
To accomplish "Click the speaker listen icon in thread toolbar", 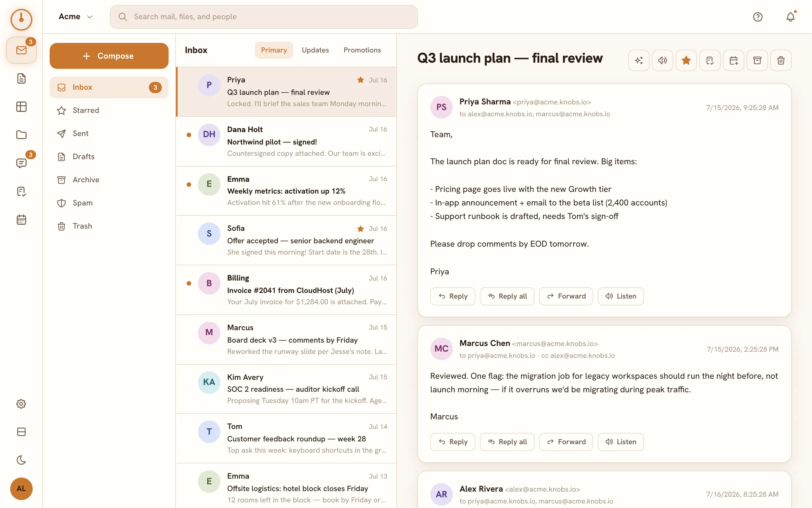I will [662, 60].
